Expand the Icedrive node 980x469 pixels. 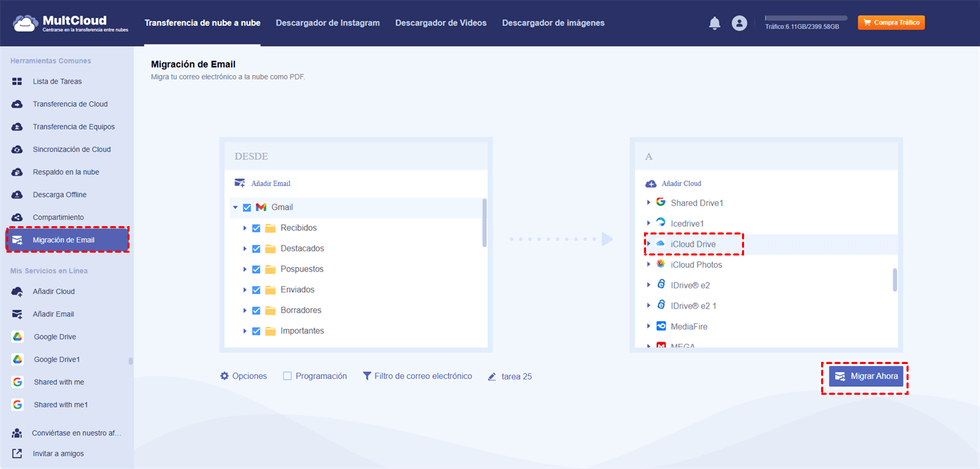649,223
